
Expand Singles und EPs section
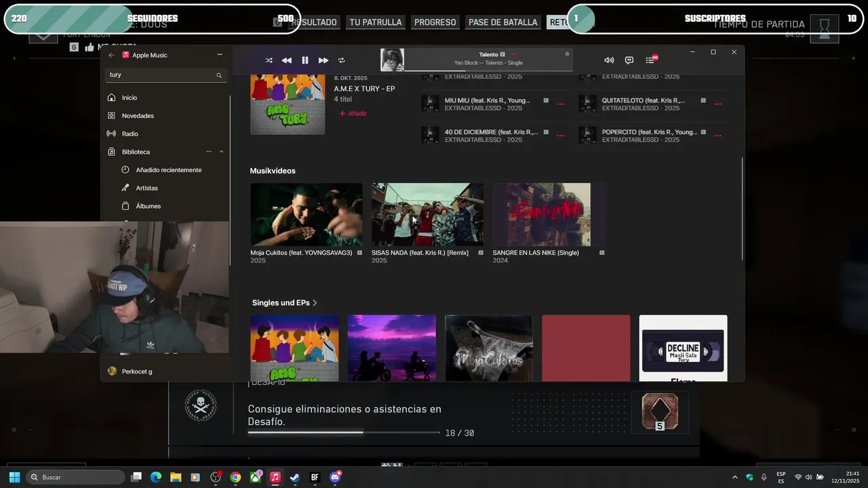(284, 303)
